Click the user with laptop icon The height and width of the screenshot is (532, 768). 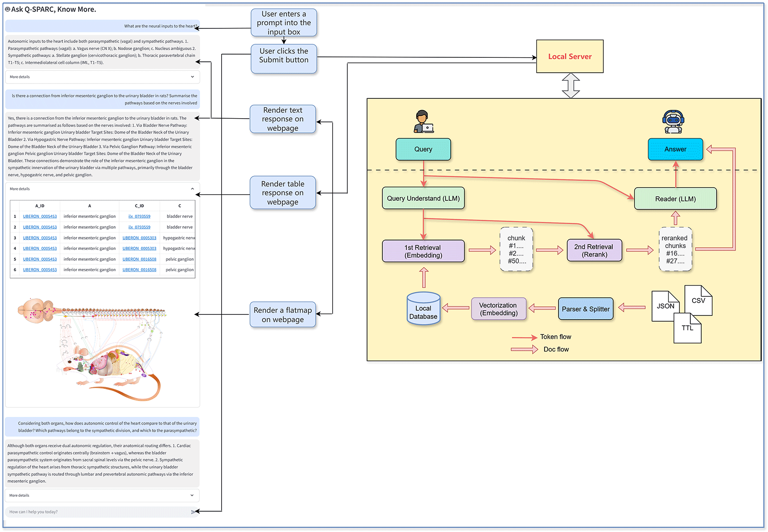click(x=424, y=121)
